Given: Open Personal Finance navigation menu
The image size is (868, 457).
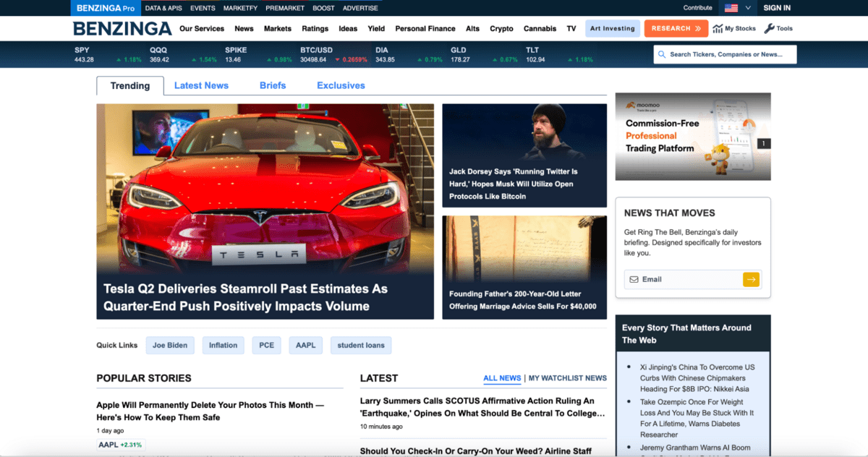Looking at the screenshot, I should (x=425, y=29).
